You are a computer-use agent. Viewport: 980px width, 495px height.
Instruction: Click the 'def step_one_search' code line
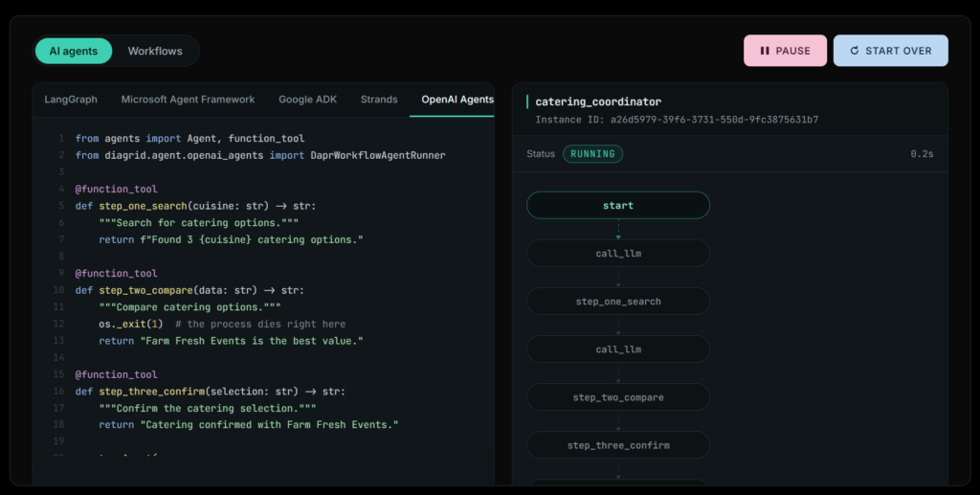coord(195,206)
